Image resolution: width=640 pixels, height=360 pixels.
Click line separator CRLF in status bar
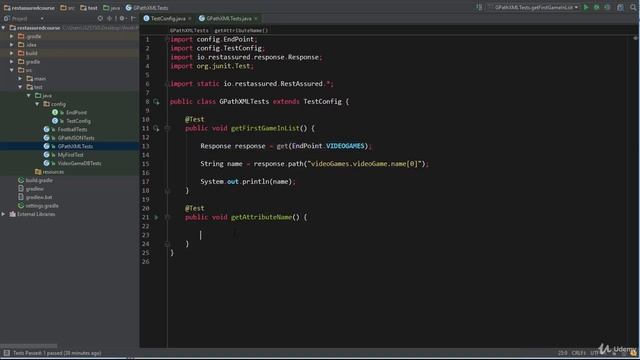point(578,353)
